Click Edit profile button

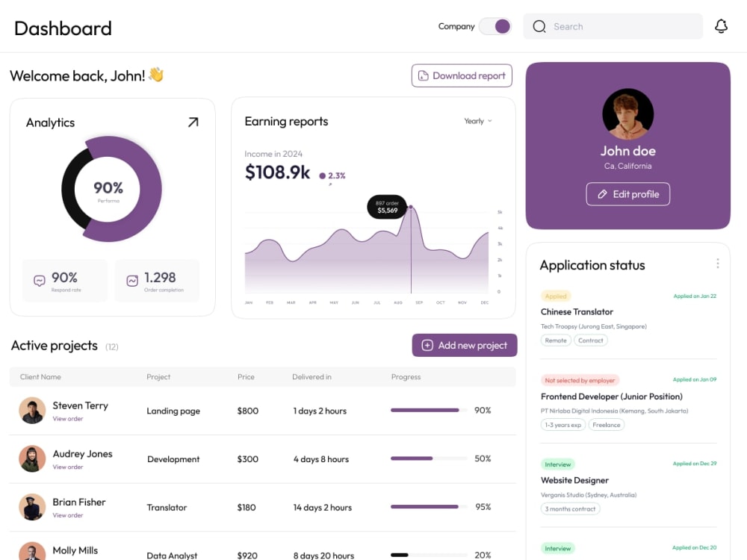pos(628,194)
